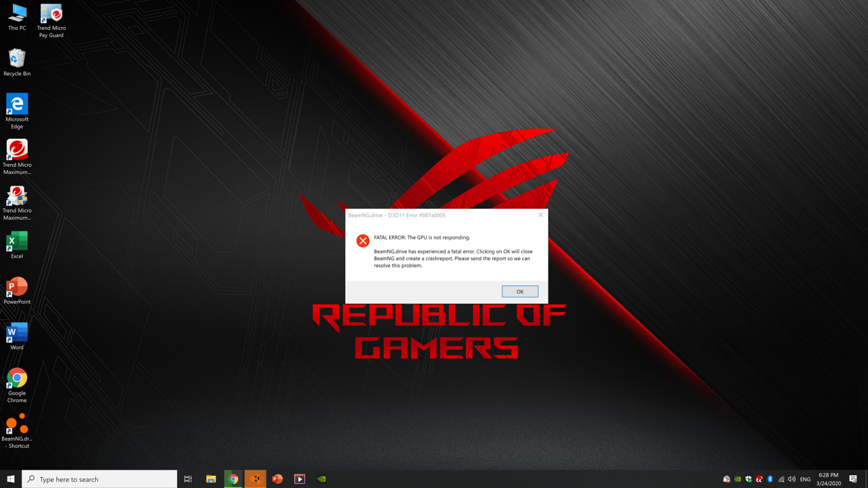Click the 'Type here to search' box
This screenshot has width=868, height=488.
point(100,479)
